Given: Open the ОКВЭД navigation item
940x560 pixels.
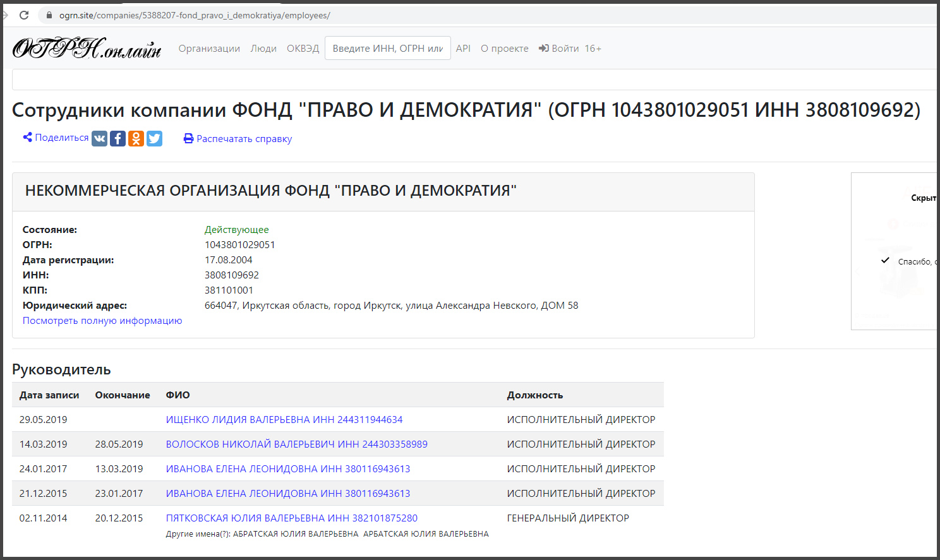Looking at the screenshot, I should pyautogui.click(x=303, y=49).
